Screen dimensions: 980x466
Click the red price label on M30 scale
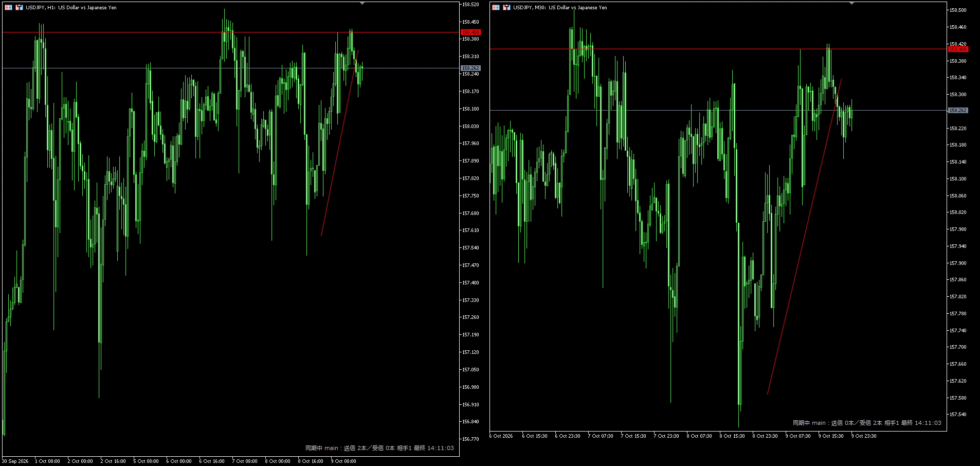pyautogui.click(x=958, y=49)
